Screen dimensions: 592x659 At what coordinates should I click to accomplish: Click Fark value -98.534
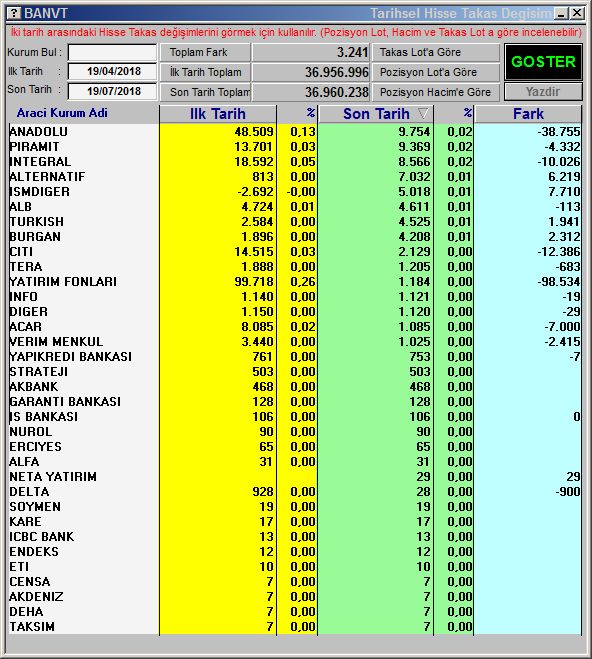(559, 282)
